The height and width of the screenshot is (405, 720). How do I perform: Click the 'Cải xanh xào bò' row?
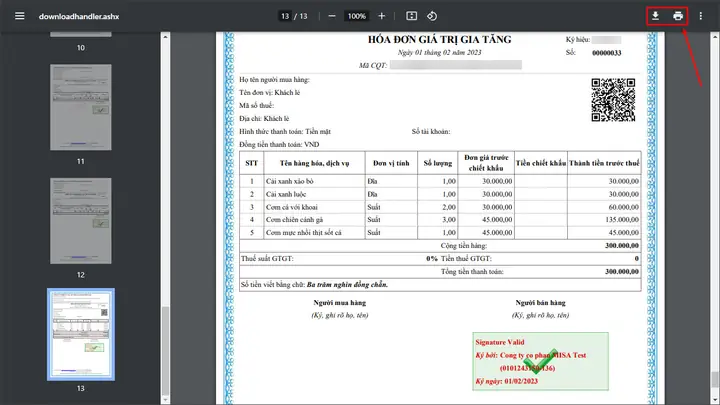click(440, 181)
